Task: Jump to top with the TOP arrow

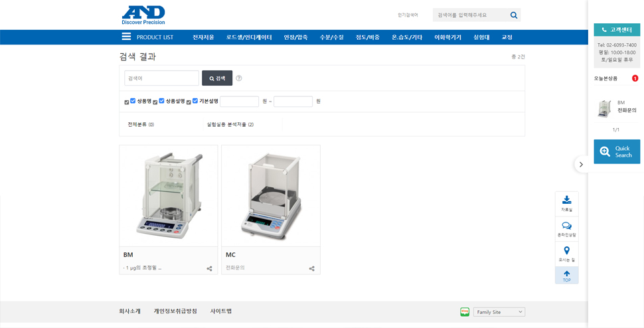Action: 567,276
